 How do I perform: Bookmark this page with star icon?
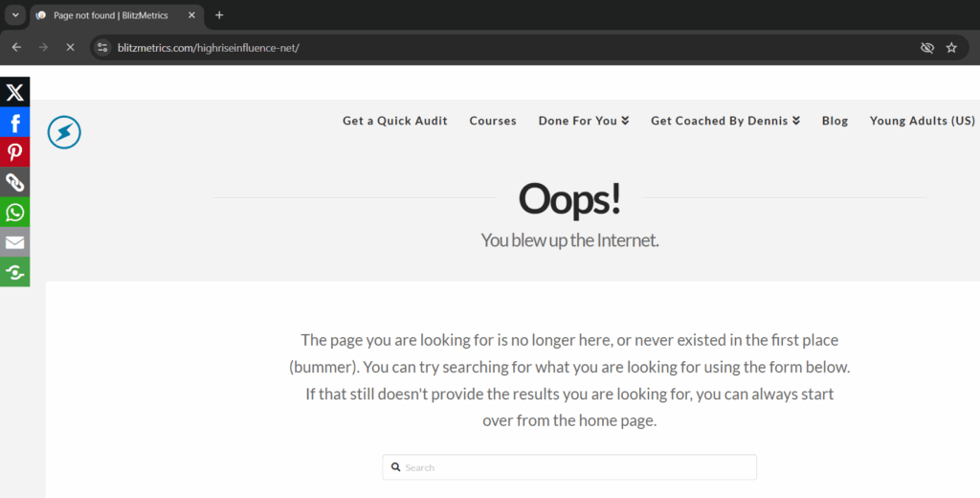point(951,47)
